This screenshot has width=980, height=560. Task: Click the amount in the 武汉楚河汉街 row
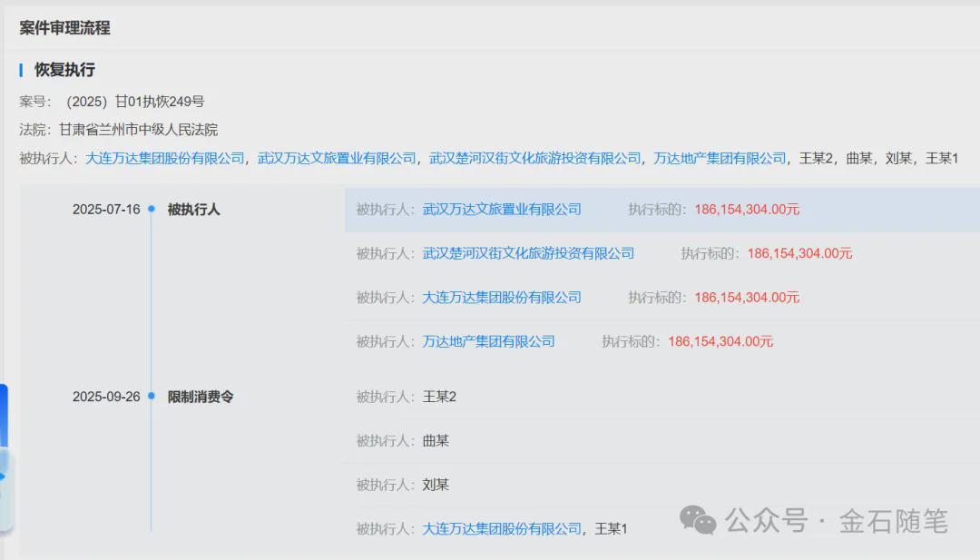800,253
